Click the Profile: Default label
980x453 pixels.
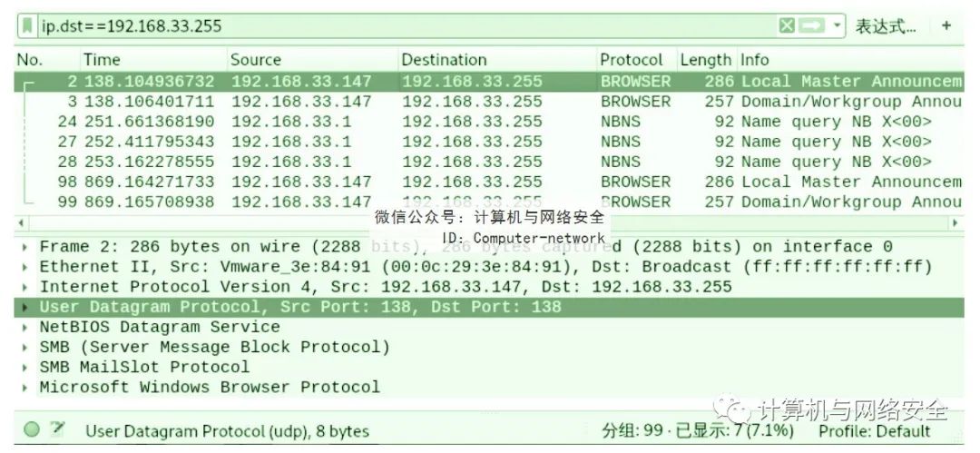tap(875, 430)
